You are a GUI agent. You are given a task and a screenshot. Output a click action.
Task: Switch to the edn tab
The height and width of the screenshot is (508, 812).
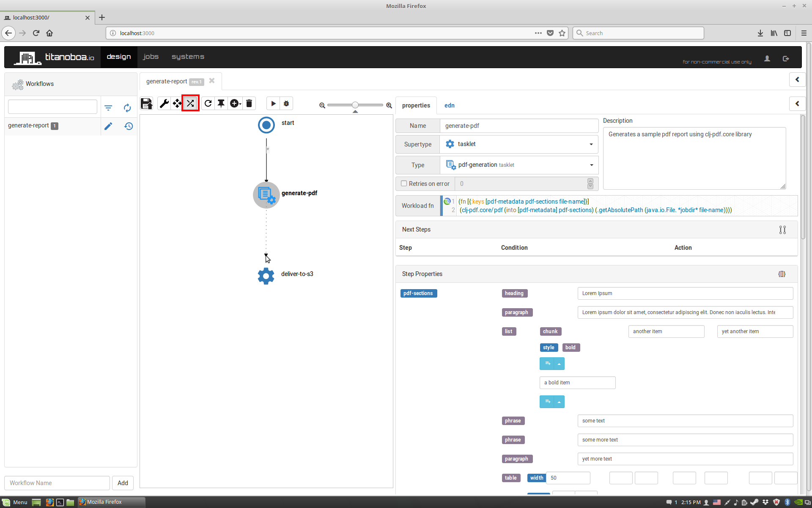click(x=449, y=105)
